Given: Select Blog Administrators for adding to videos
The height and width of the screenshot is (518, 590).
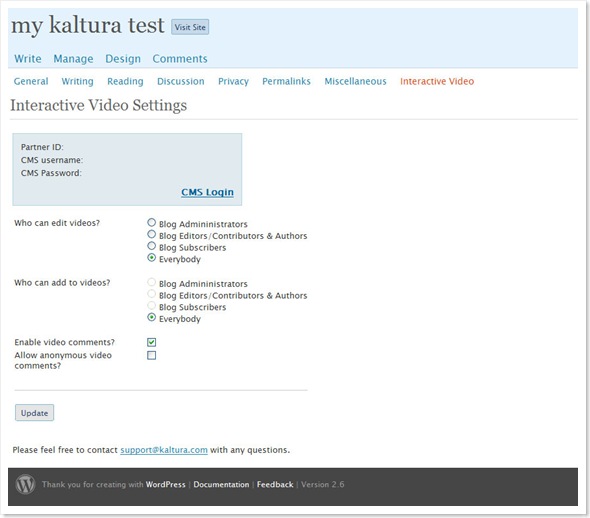Looking at the screenshot, I should 151,282.
